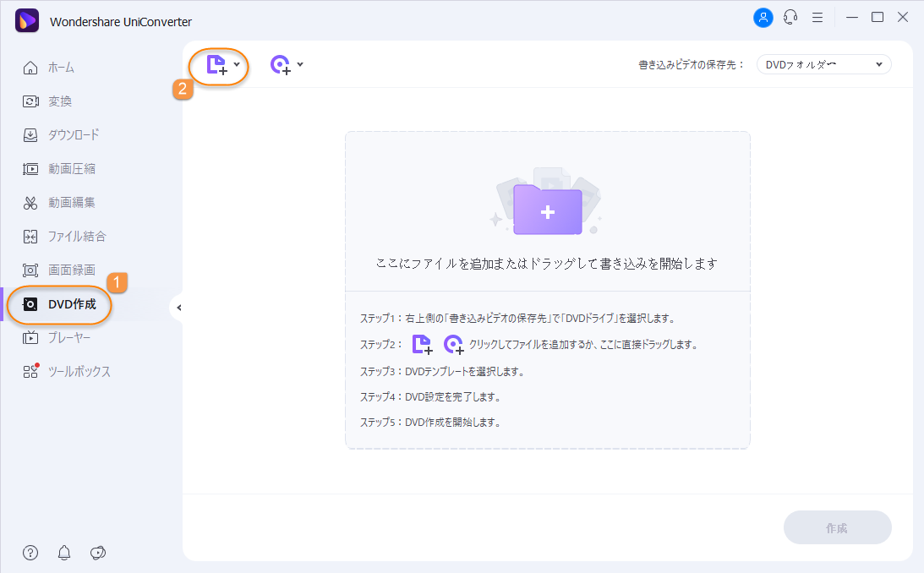Open the headset support icon
Viewport: 924px width, 573px height.
(790, 18)
